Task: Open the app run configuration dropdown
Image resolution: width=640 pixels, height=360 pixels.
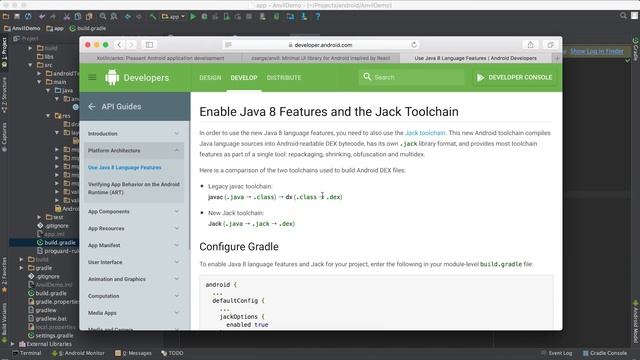Action: point(173,17)
